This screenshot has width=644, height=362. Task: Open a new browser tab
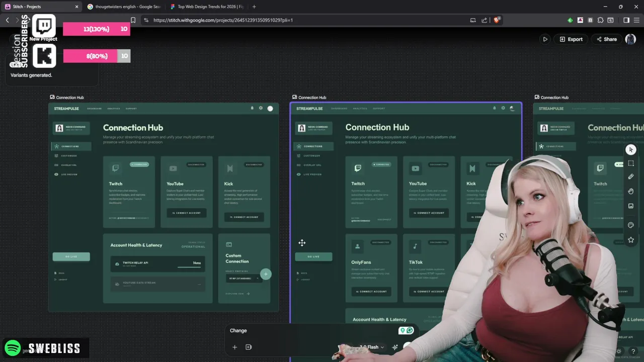click(x=254, y=7)
